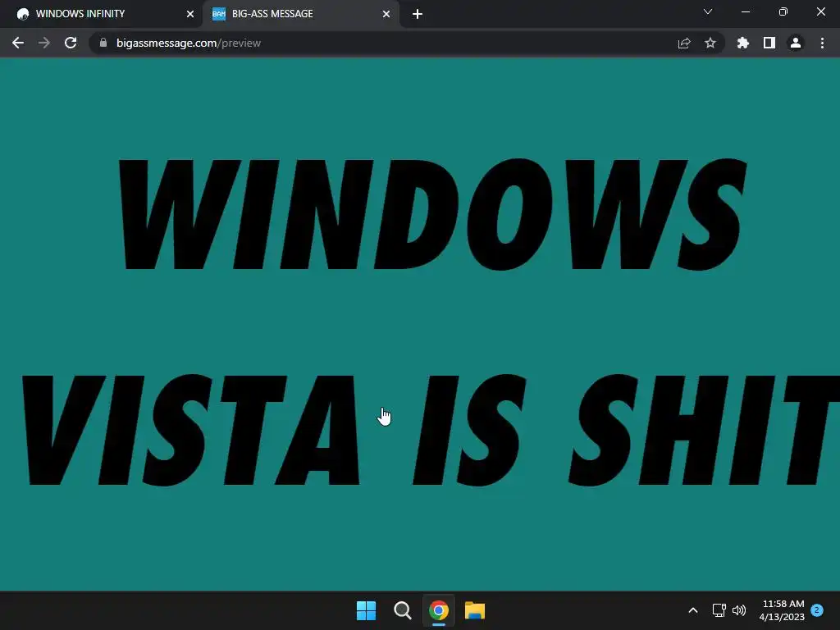The height and width of the screenshot is (630, 840).
Task: Minimize the Chrome window
Action: pos(745,11)
